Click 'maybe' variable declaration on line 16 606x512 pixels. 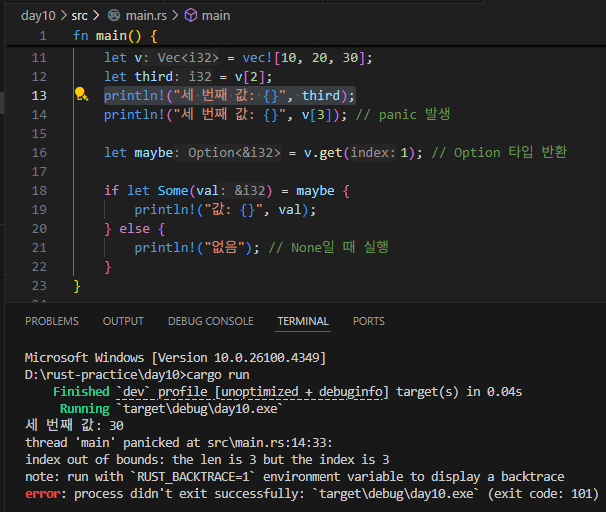coord(153,153)
